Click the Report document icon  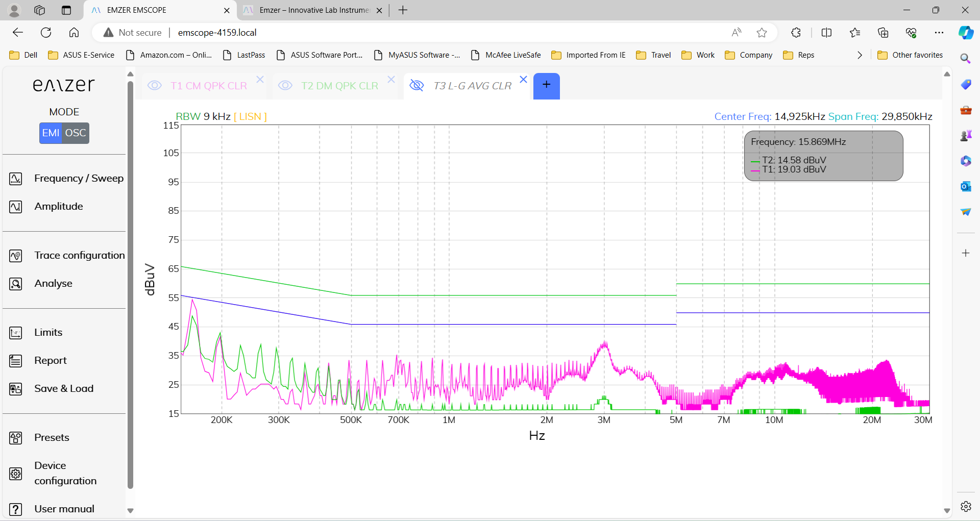point(16,361)
